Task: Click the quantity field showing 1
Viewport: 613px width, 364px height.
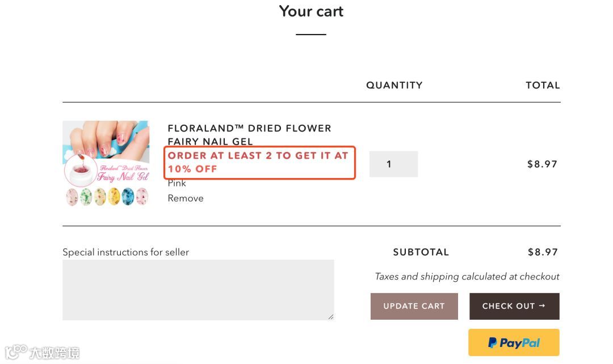Action: point(393,164)
